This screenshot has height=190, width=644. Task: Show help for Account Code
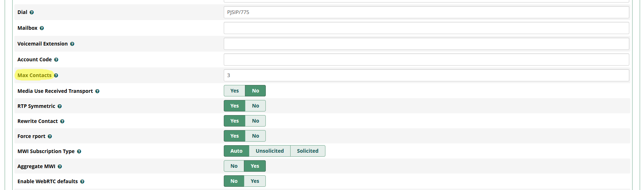coord(56,60)
